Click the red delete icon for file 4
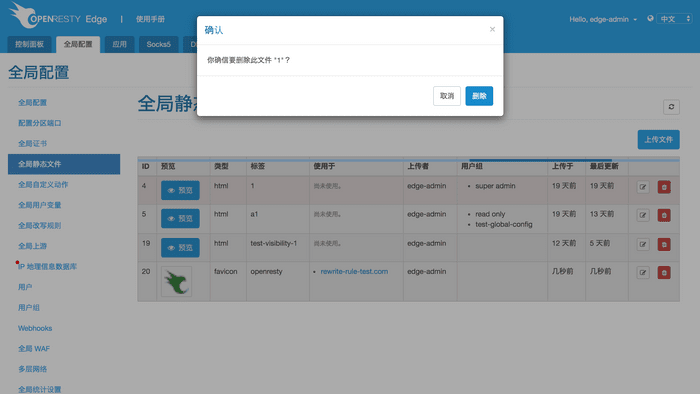The width and height of the screenshot is (700, 394). (x=664, y=187)
